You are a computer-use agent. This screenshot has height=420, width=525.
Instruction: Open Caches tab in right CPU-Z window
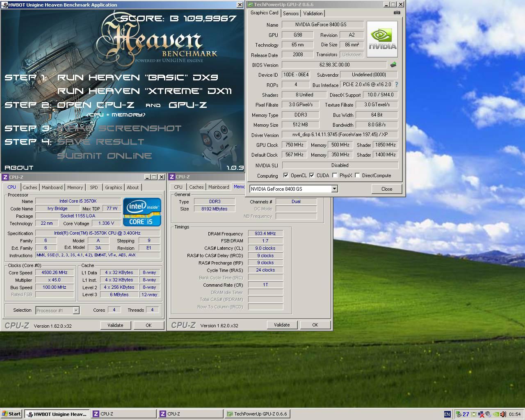tap(196, 187)
